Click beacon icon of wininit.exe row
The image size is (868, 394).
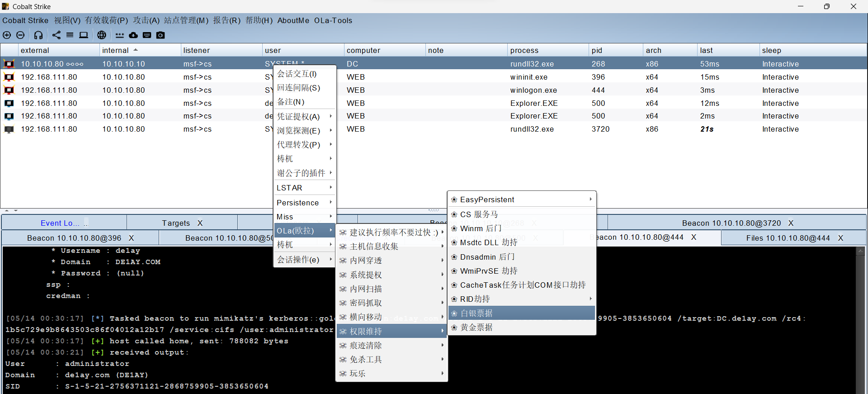click(9, 77)
